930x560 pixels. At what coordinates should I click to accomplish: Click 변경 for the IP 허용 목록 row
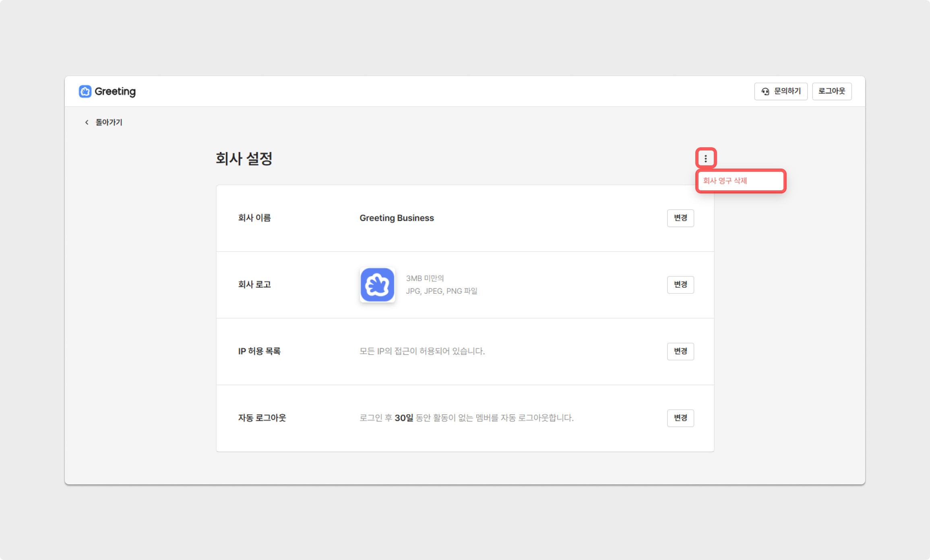[680, 351]
